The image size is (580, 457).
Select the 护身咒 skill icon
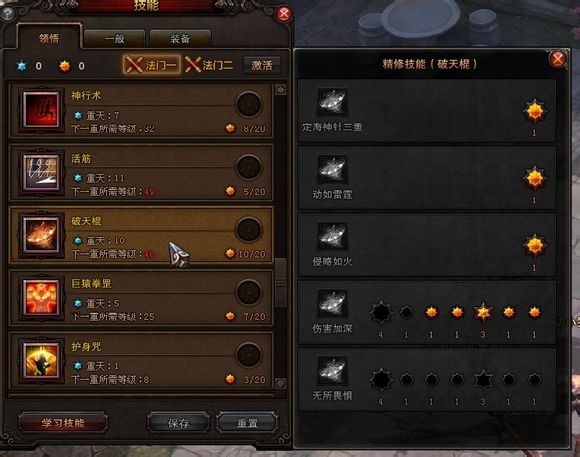click(41, 360)
